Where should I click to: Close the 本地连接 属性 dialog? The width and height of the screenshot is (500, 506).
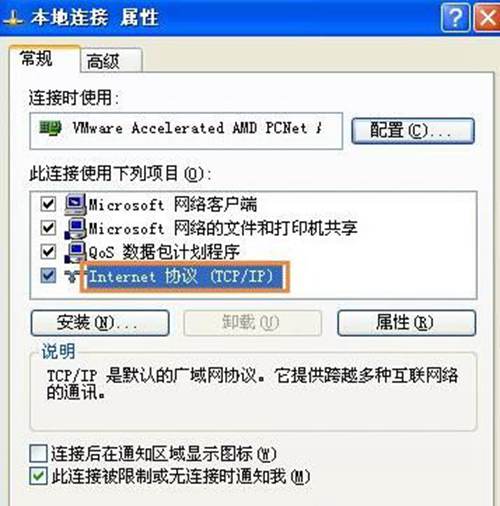click(x=487, y=18)
